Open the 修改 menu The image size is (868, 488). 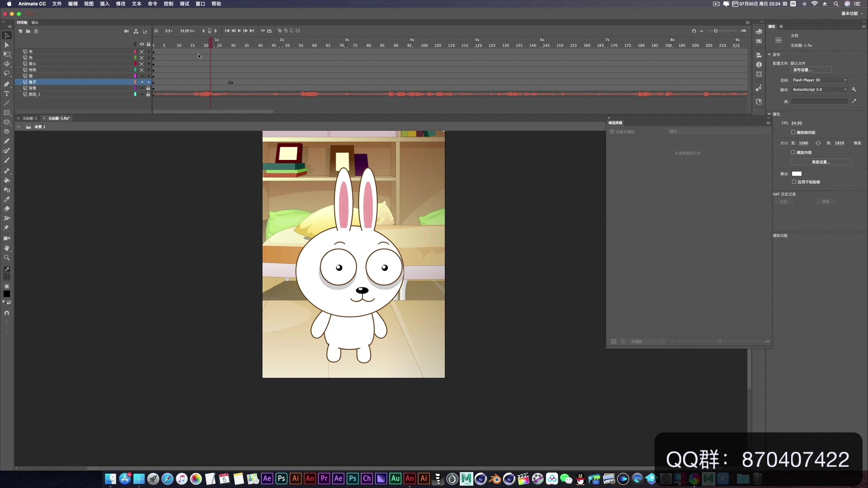[x=121, y=4]
